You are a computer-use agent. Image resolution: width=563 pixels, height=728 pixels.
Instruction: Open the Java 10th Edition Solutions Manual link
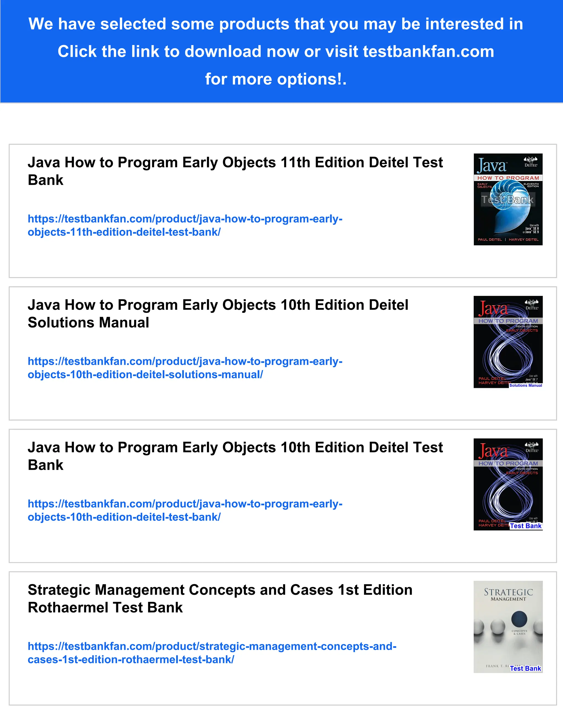(x=185, y=368)
